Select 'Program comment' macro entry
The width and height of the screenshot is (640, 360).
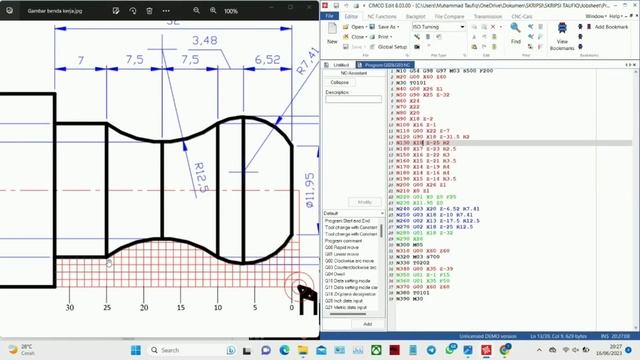[343, 241]
